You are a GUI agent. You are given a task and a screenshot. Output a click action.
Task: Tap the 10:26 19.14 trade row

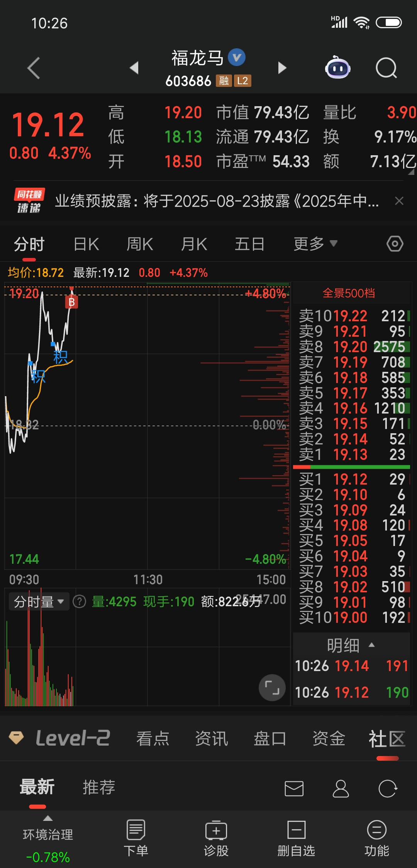coord(352,666)
